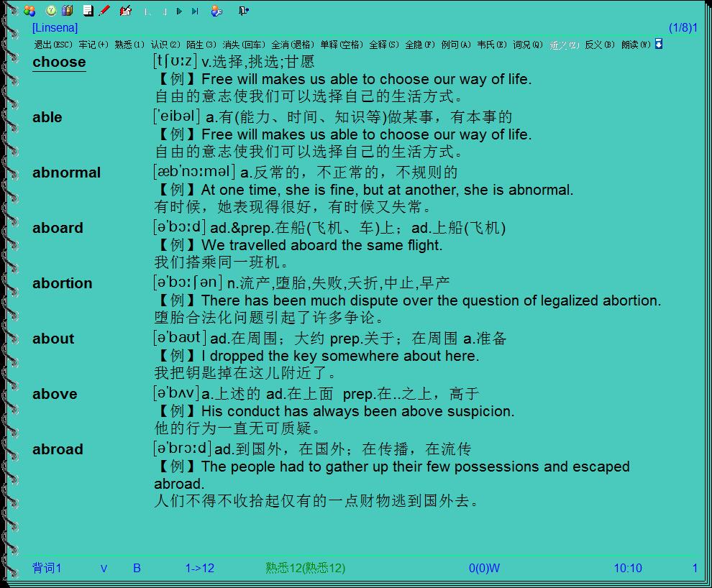This screenshot has height=588, width=712.
Task: Click the phonetic [æb'nɔːməl] of abnormal
Action: pyautogui.click(x=194, y=172)
